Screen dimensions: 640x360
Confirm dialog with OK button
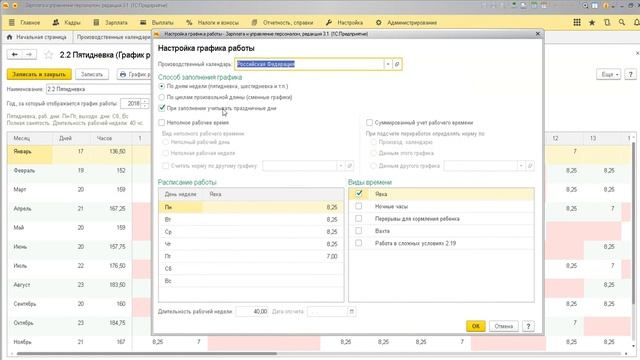476,326
